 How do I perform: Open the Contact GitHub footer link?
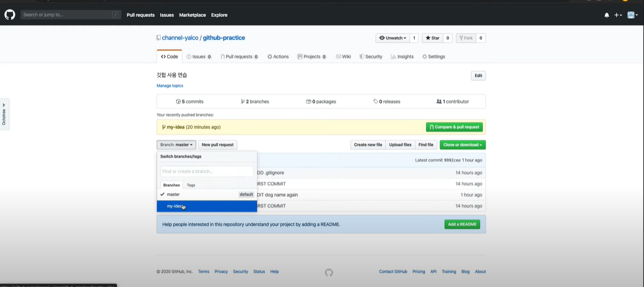(x=393, y=272)
